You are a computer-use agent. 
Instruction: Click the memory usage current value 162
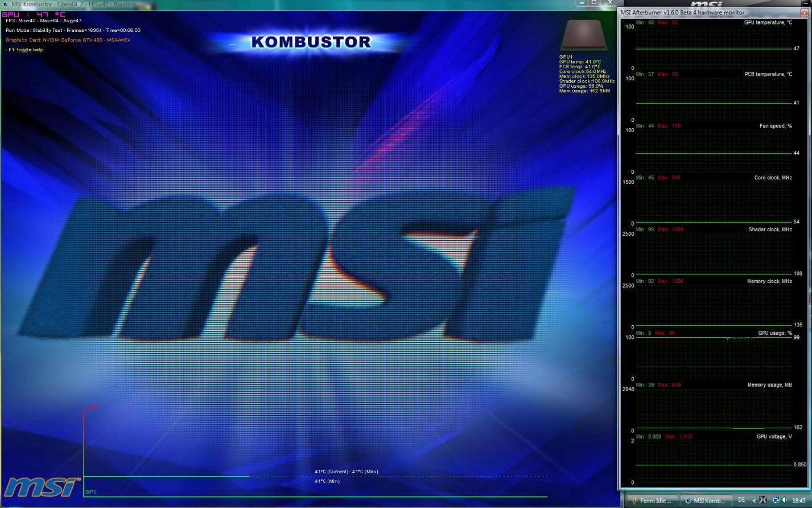coord(798,427)
